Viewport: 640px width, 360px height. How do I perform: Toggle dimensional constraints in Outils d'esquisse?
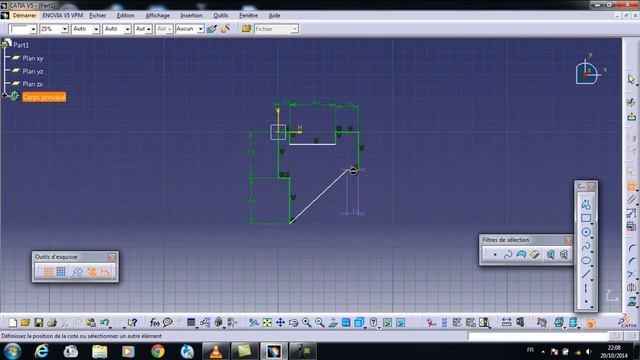105,272
